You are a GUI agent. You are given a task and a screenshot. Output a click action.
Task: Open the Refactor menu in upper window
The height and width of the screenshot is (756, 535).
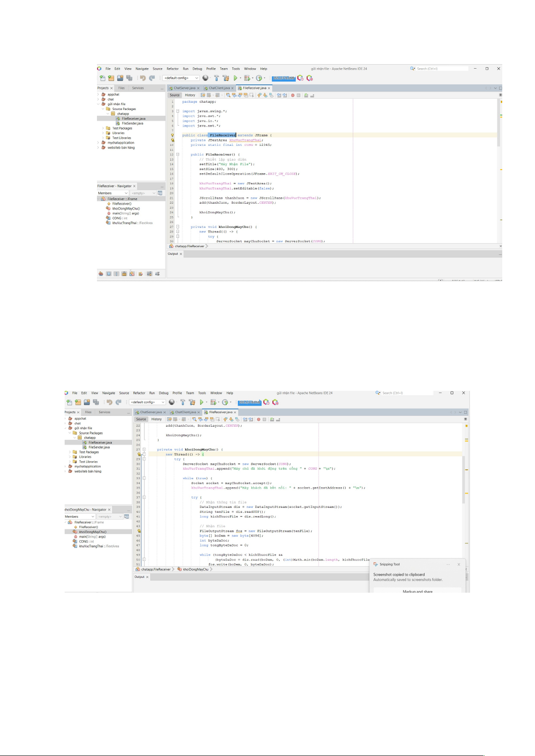(x=172, y=69)
